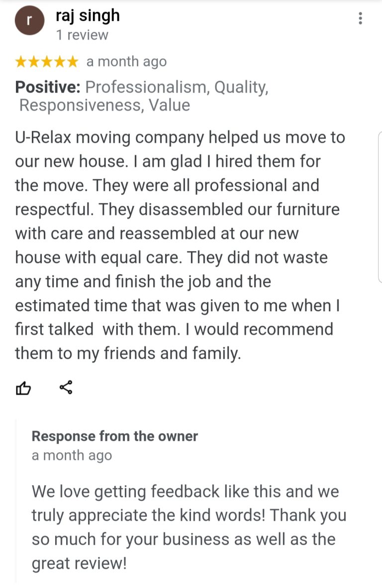This screenshot has width=382, height=588.
Task: Click the word Professionalism in attributes
Action: coord(147,87)
